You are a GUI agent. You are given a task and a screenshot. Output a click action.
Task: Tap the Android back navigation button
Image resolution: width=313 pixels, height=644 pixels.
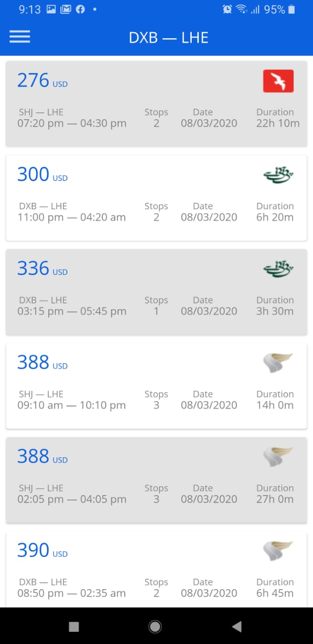[x=237, y=626]
